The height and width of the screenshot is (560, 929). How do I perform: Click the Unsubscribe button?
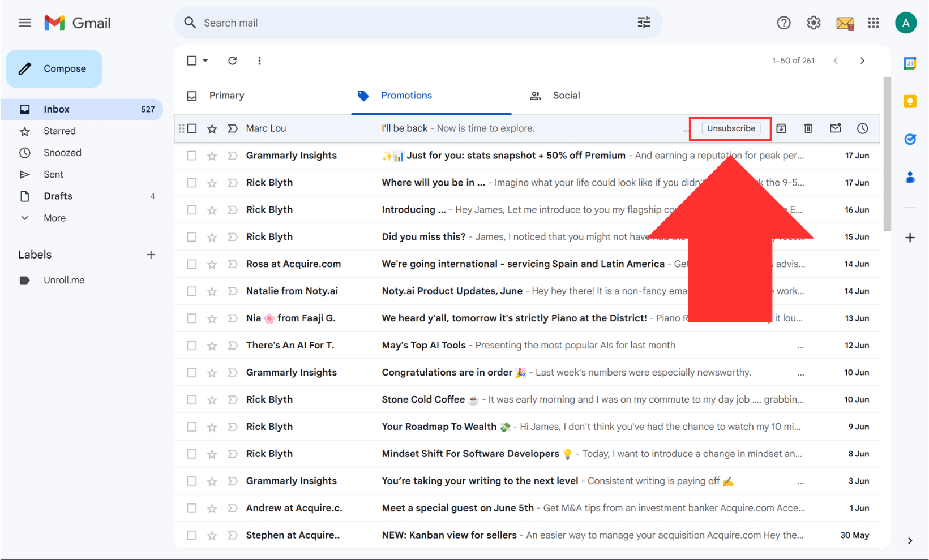coord(730,128)
